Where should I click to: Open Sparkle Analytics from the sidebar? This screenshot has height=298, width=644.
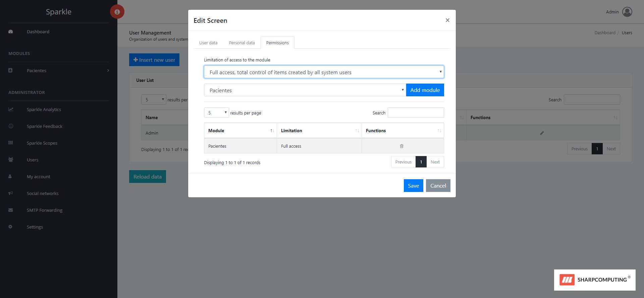44,109
